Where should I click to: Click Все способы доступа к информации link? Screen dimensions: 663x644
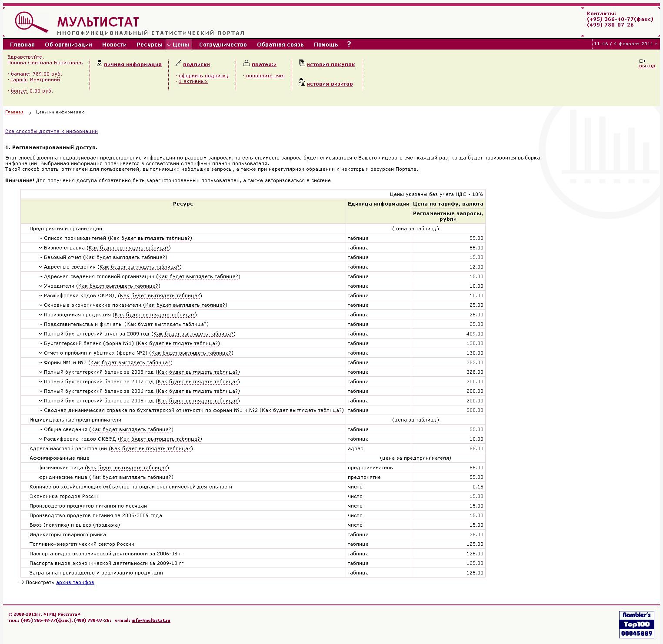[x=51, y=131]
